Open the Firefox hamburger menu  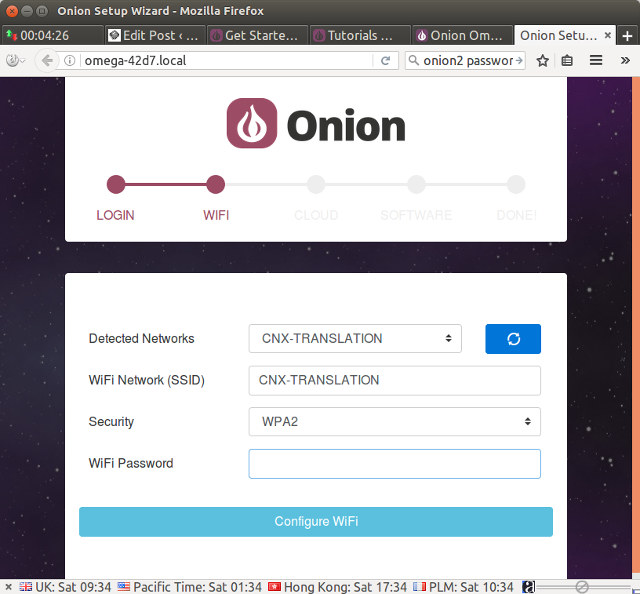coord(596,60)
